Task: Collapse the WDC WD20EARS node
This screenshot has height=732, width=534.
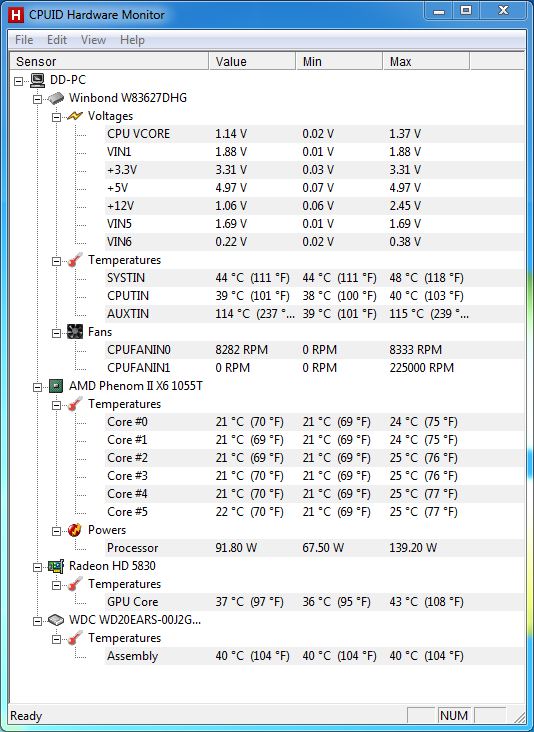Action: point(37,621)
